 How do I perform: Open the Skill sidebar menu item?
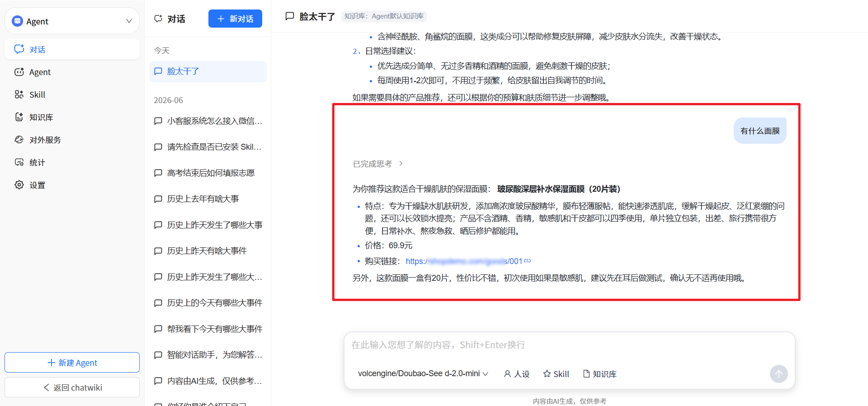[72, 94]
